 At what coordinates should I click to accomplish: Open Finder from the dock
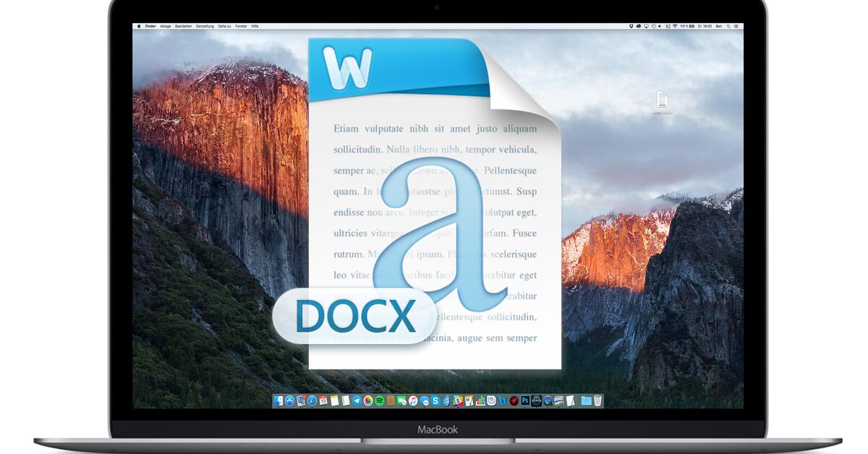[279, 401]
